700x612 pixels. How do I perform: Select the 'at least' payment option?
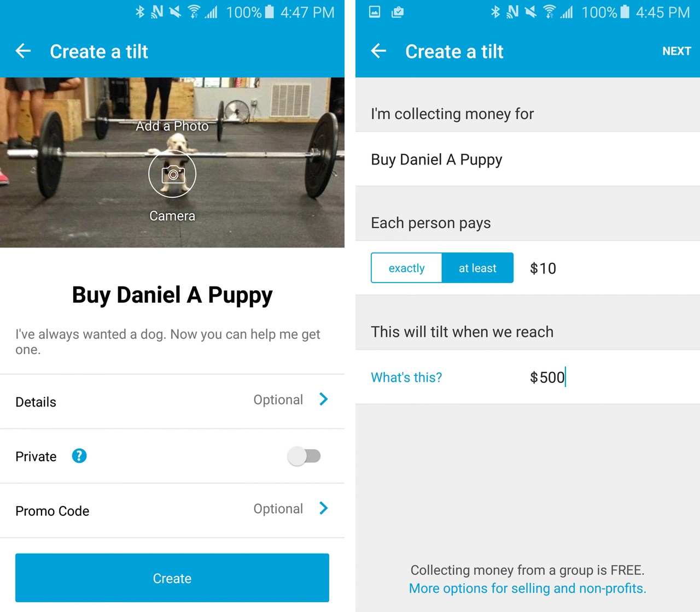(x=477, y=268)
